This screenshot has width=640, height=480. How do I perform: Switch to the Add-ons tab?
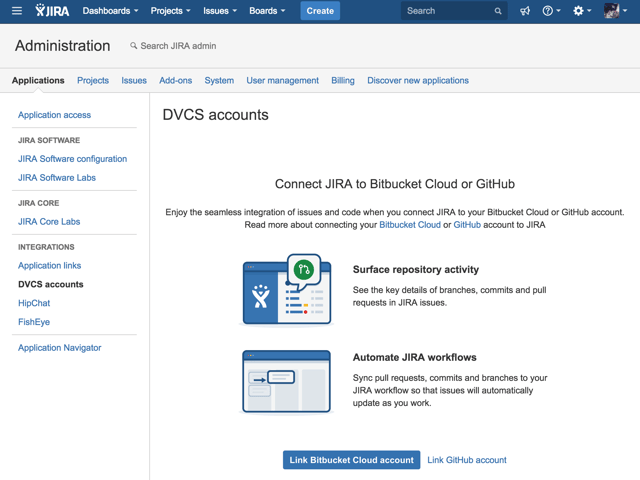coord(176,80)
